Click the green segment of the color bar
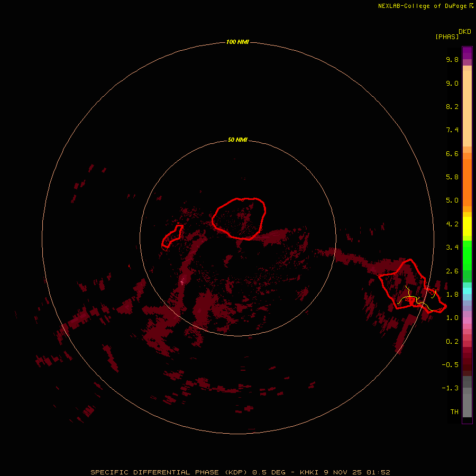 (467, 255)
